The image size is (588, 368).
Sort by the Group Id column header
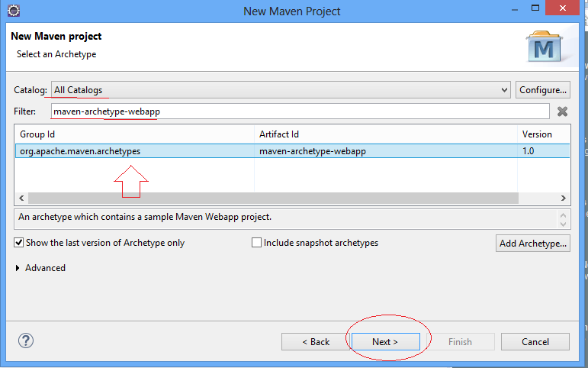[135, 134]
